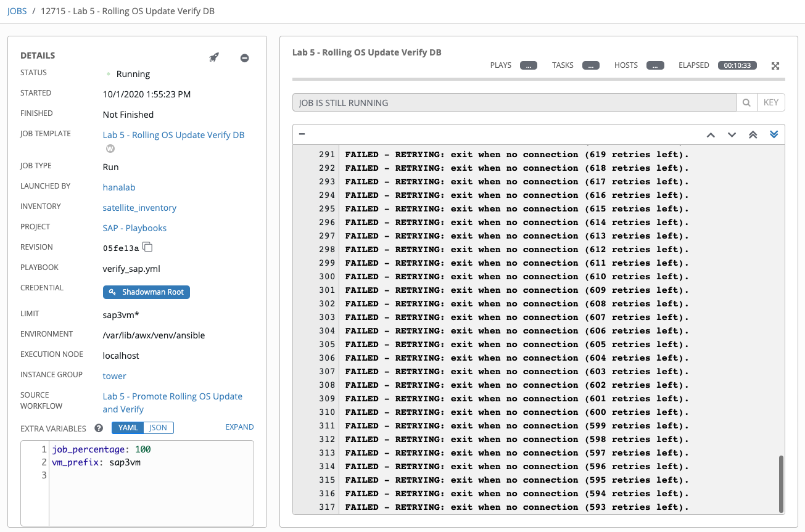Screen dimensions: 805x532
Task: Go back to JOBS in the breadcrumb
Action: pos(17,11)
